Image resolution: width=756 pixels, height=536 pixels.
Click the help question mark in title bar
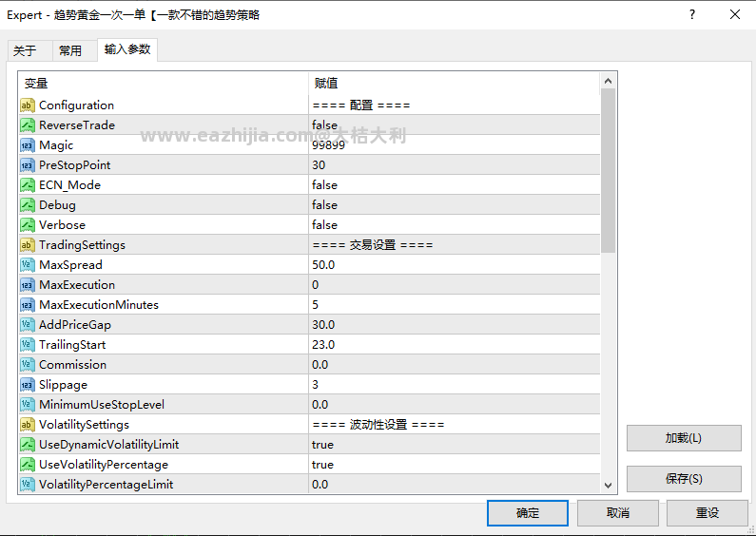coord(692,14)
